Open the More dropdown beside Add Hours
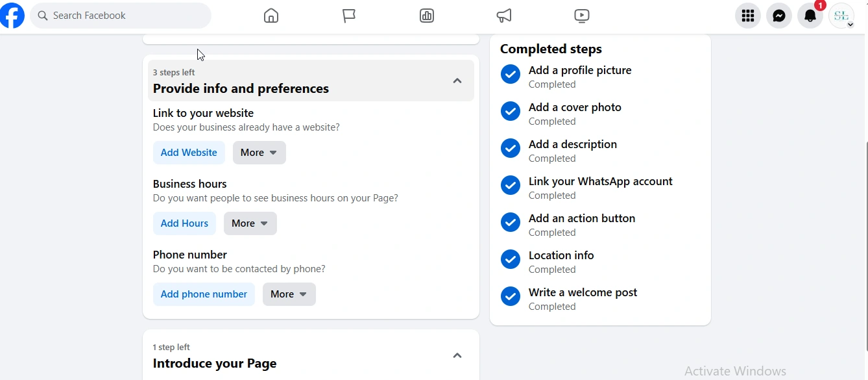 click(x=250, y=223)
